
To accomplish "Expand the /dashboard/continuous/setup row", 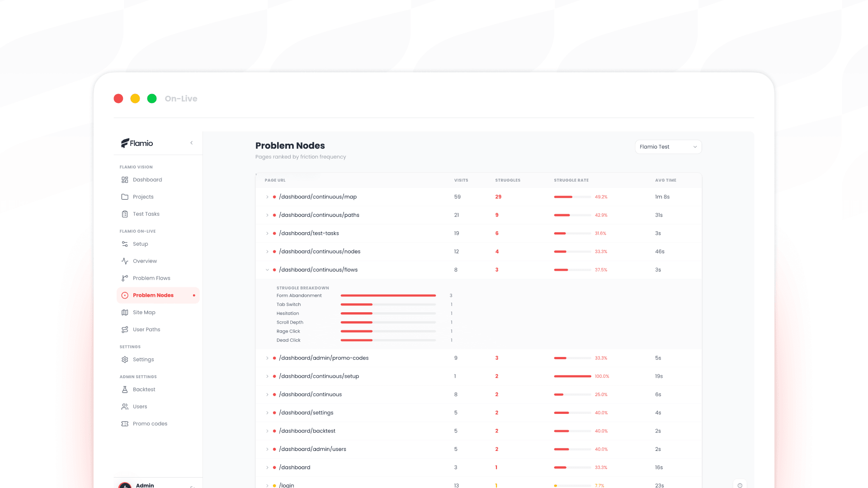I will click(267, 376).
